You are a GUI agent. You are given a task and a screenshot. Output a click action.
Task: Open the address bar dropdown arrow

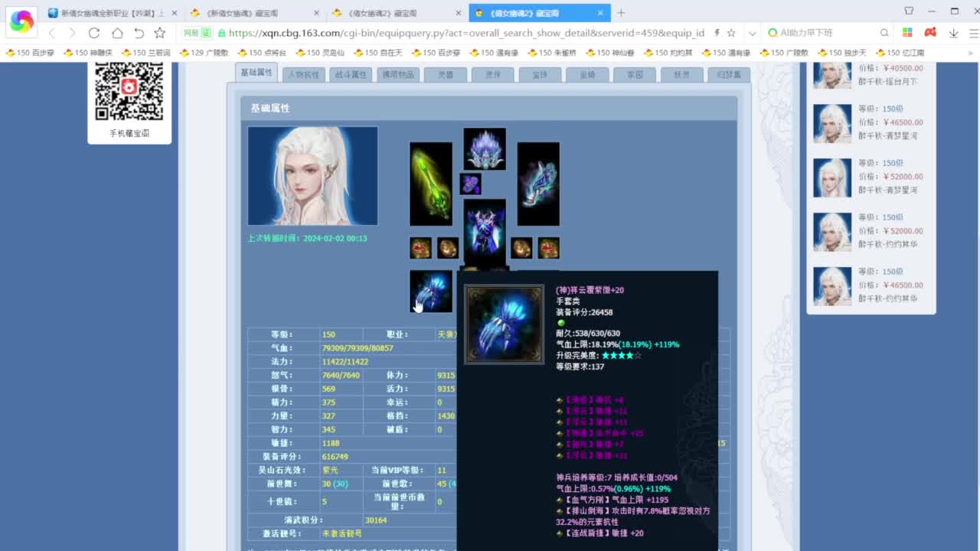pyautogui.click(x=753, y=33)
